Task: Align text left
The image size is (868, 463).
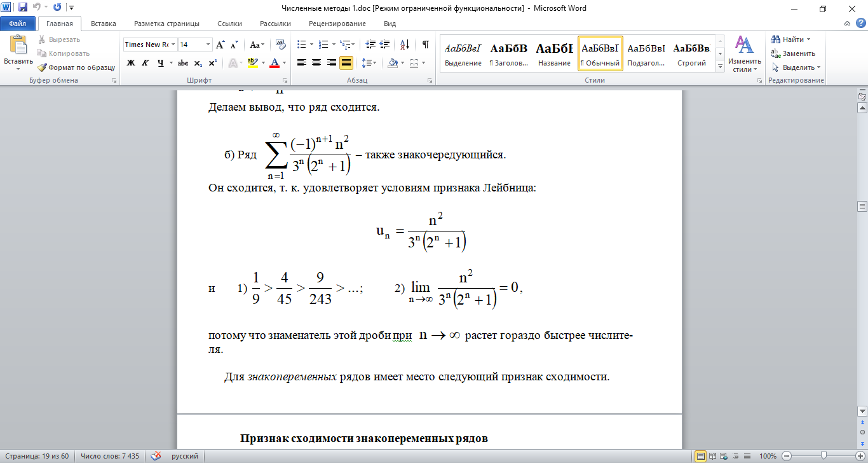Action: click(301, 63)
